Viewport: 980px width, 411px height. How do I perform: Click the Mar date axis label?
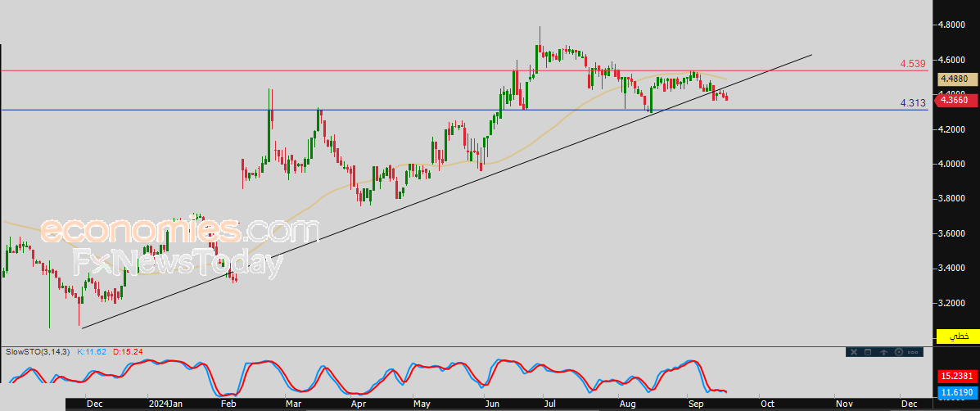click(x=294, y=404)
